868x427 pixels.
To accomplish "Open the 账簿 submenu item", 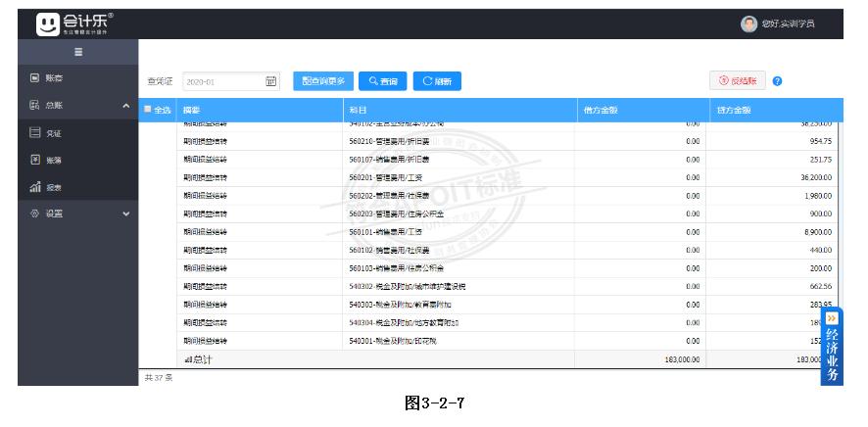I will [78, 160].
